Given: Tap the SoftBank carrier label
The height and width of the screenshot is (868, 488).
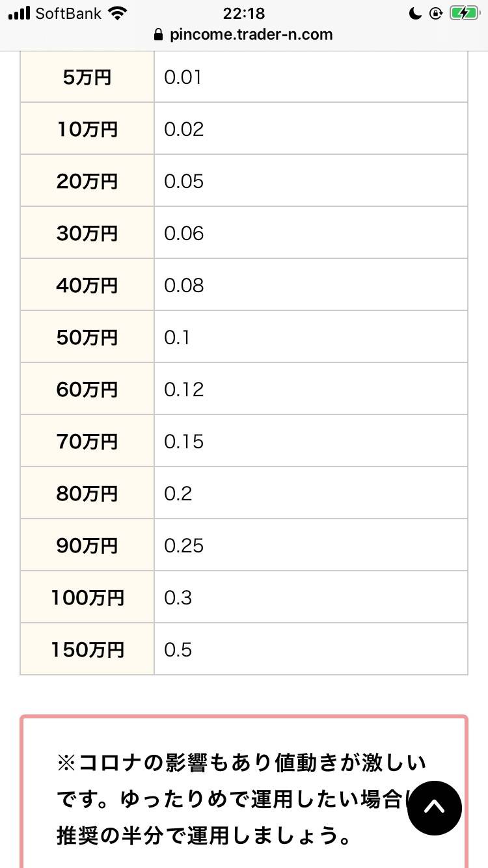Looking at the screenshot, I should point(68,13).
